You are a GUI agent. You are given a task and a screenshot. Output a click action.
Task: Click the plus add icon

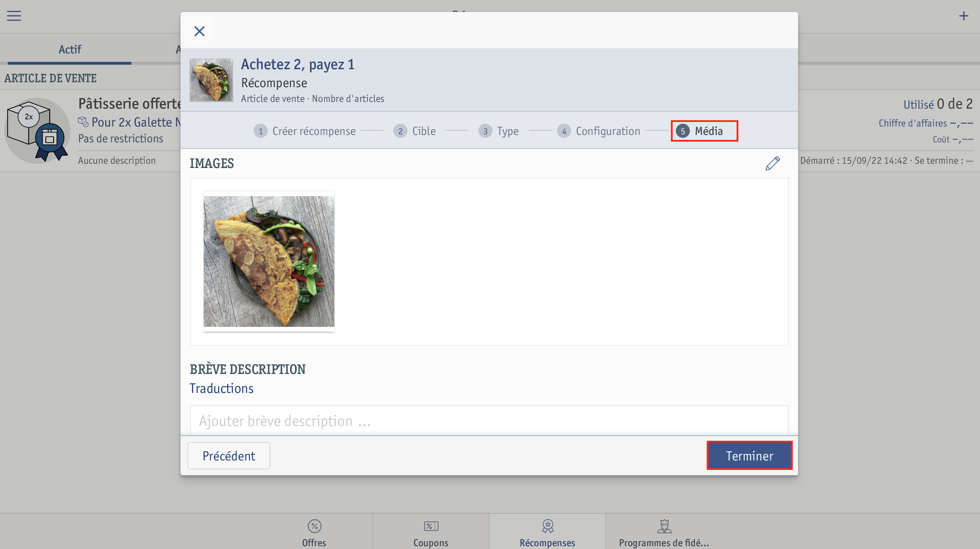click(963, 15)
